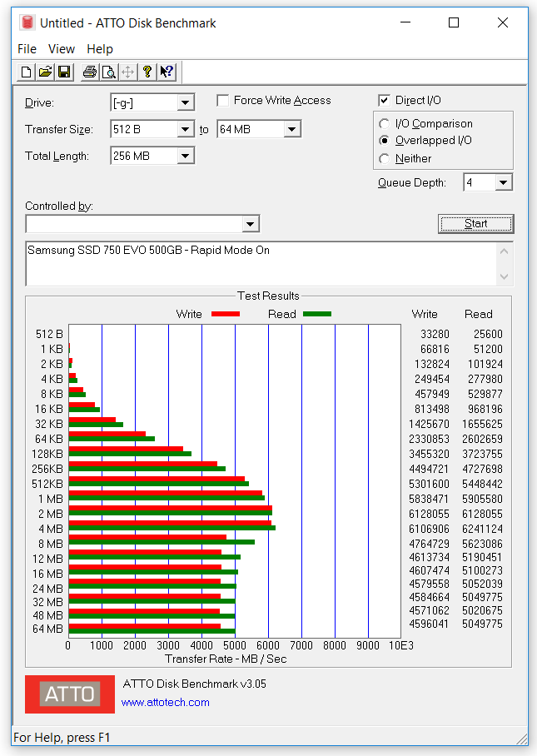Open the Help menu
Image resolution: width=537 pixels, height=756 pixels.
tap(100, 49)
